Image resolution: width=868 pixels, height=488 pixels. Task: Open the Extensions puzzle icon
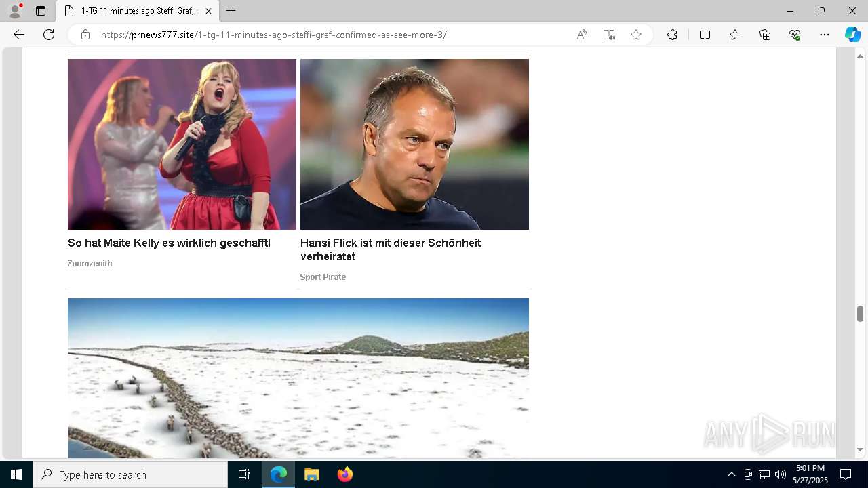point(672,35)
